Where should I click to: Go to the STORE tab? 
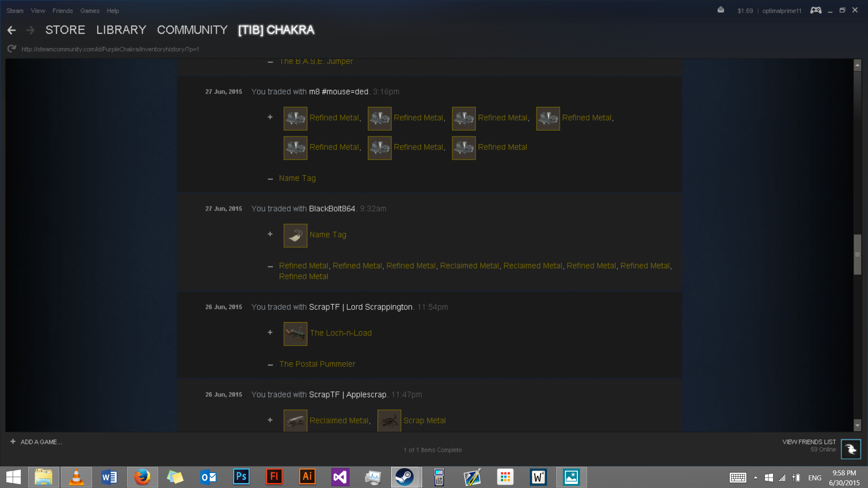(65, 30)
